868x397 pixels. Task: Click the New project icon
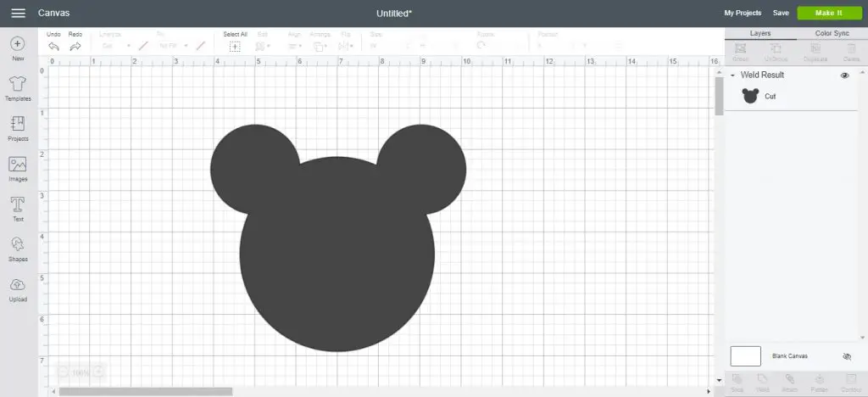pos(18,44)
